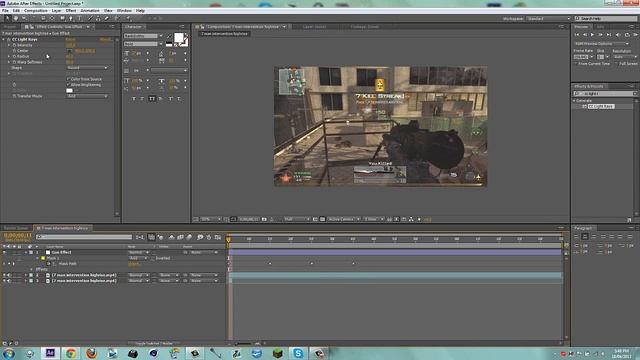The height and width of the screenshot is (360, 640).
Task: Toggle All Caps in Character panel
Action: [152, 99]
